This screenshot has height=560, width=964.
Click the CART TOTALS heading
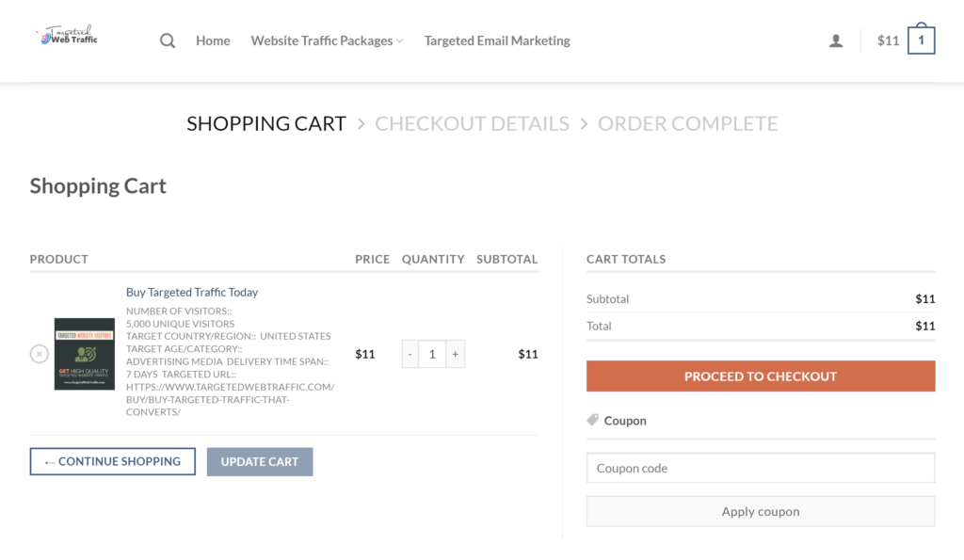click(x=626, y=260)
